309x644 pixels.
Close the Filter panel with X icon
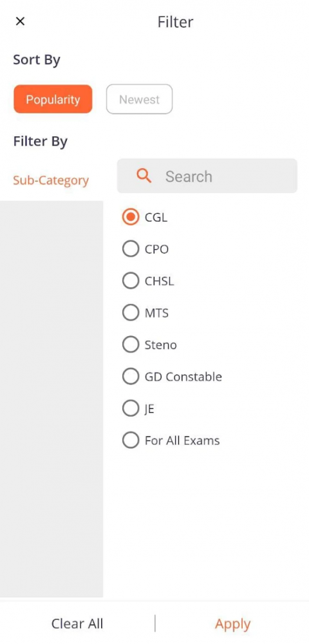click(20, 21)
